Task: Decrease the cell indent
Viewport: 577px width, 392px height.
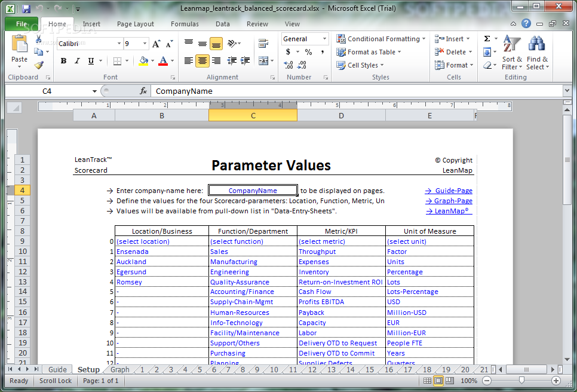Action: click(232, 61)
